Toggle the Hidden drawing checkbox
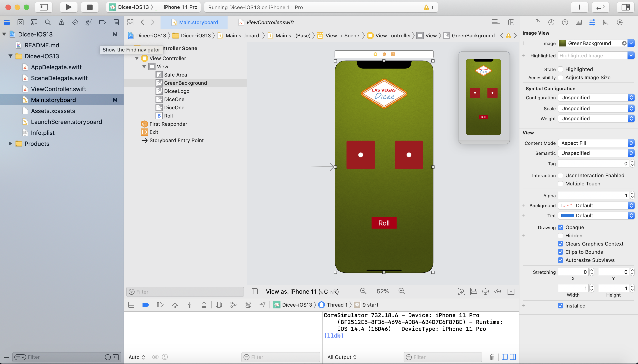Screen dimensions: 638x364 tap(561, 236)
